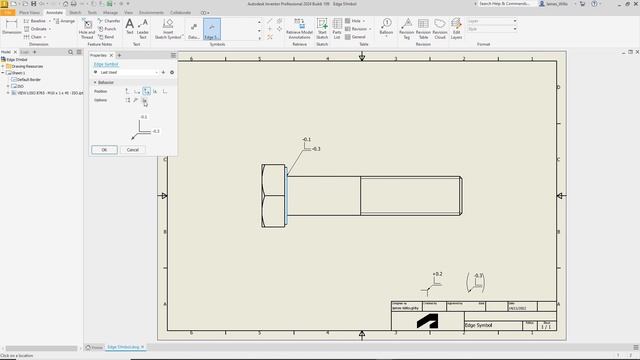Click the Search Help & Commands field
Image resolution: width=640 pixels, height=360 pixels.
(504, 4)
